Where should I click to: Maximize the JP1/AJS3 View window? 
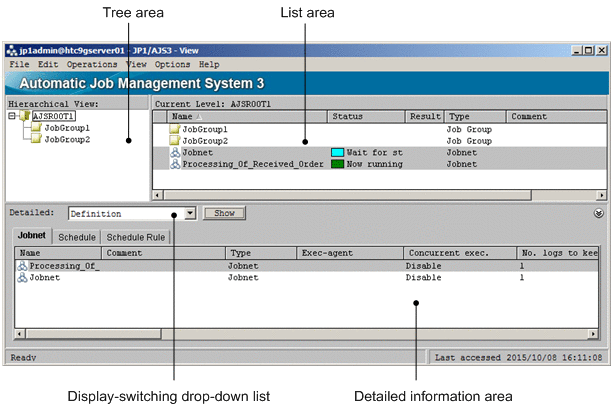(588, 50)
